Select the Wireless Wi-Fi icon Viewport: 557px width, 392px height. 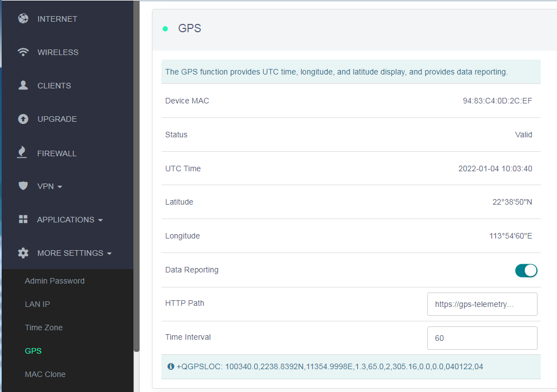23,52
